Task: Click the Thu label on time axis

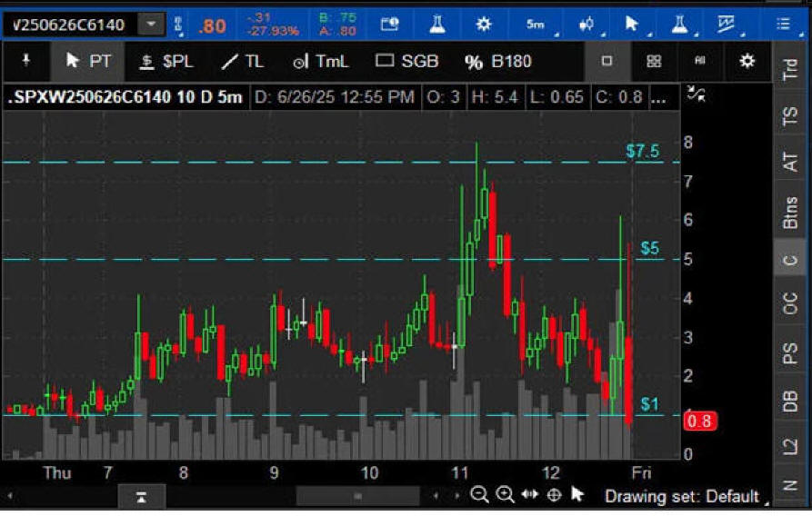Action: tap(57, 472)
